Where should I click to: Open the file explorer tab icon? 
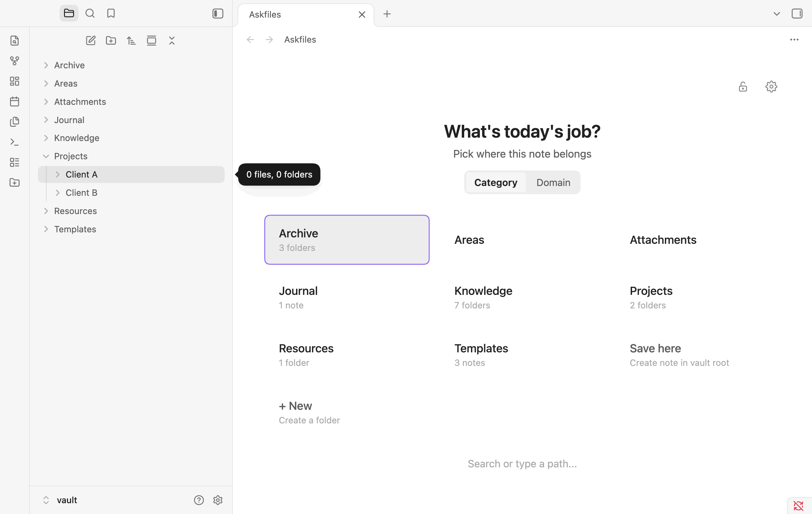coord(69,14)
